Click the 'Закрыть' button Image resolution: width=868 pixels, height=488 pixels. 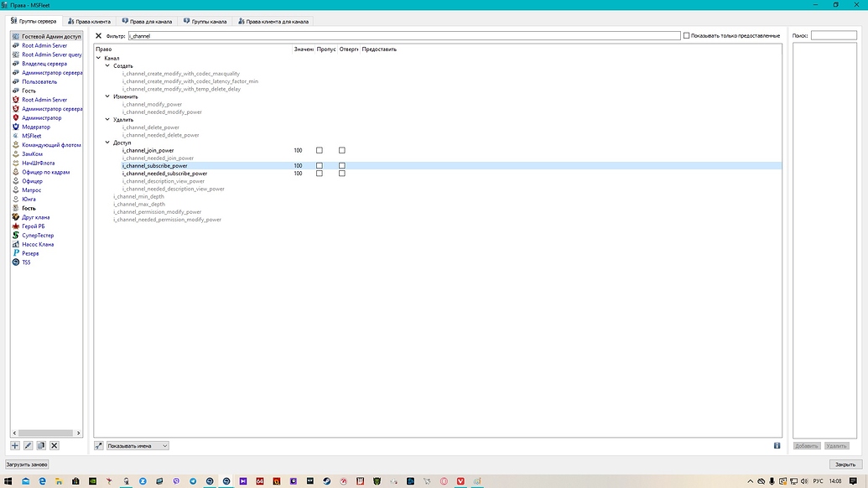[844, 464]
